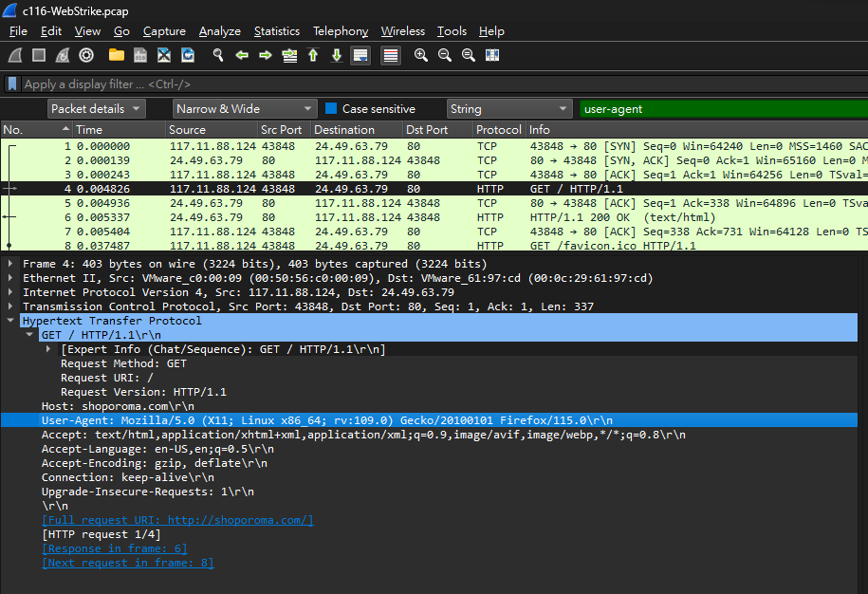Reload this capture file
The height and width of the screenshot is (594, 868).
[188, 55]
